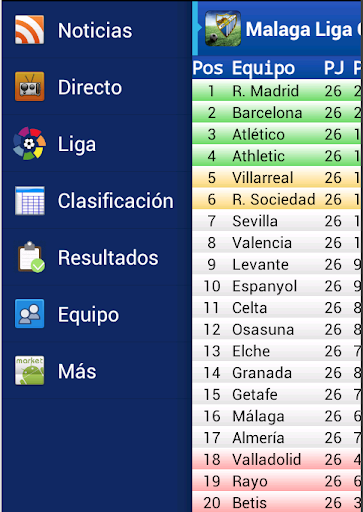This screenshot has height=512, width=363.
Task: Collapse the side menu via header arrow
Action: pos(199,29)
